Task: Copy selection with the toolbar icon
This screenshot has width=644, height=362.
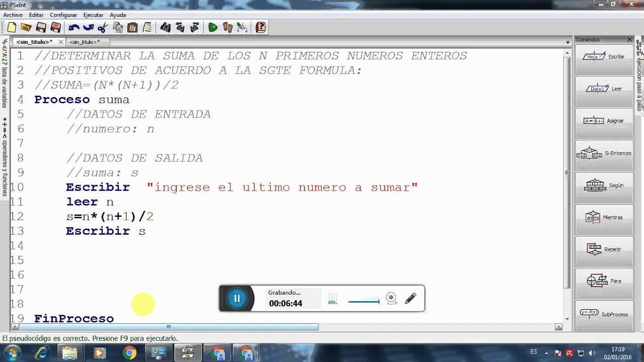Action: 118,27
